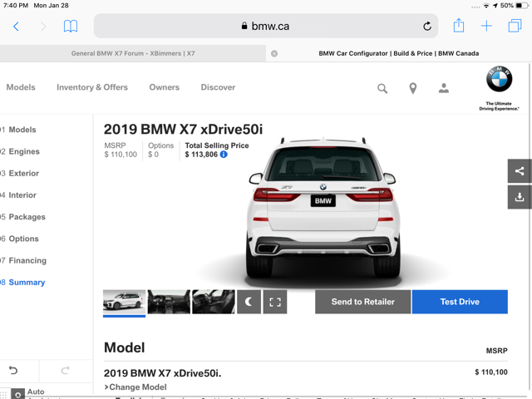This screenshot has width=532, height=399.
Task: Tap the Safari back arrow
Action: [x=16, y=27]
